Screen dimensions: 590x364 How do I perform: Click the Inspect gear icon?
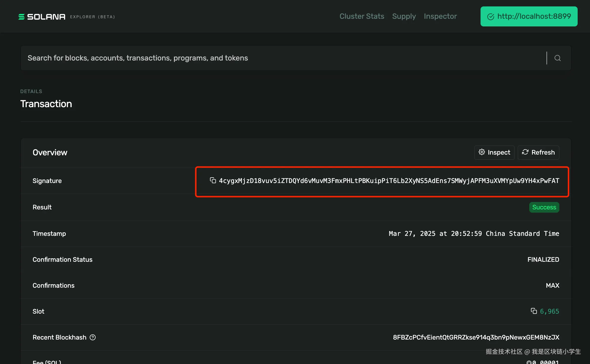[482, 152]
